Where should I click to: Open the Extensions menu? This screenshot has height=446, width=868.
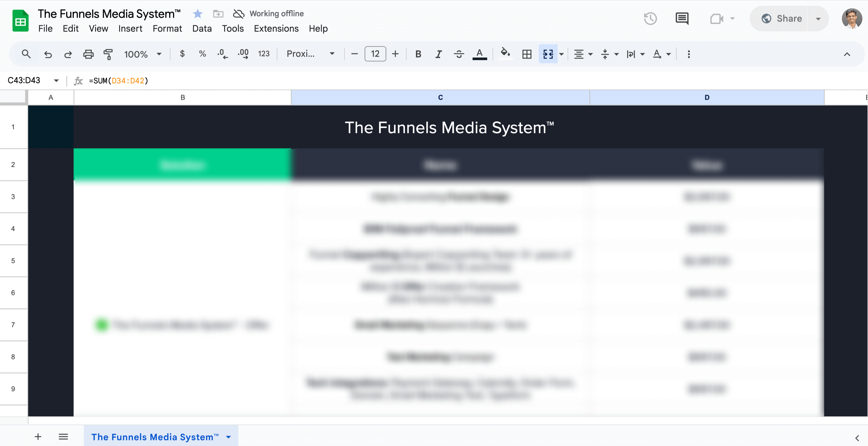pos(276,29)
